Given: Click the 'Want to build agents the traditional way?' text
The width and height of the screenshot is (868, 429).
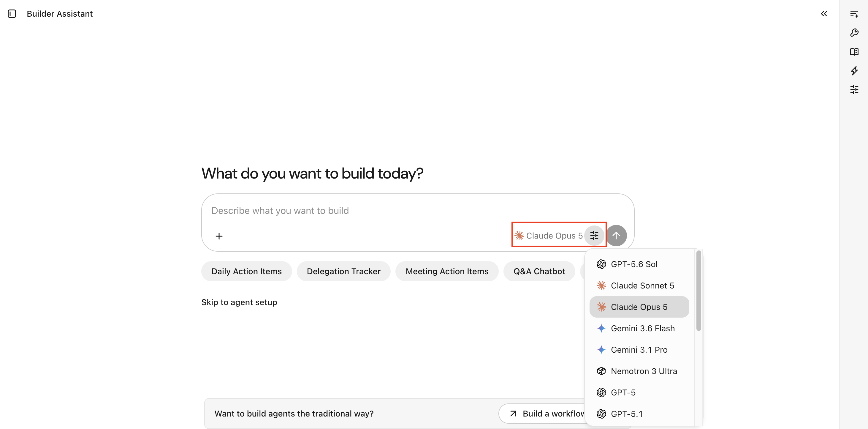Looking at the screenshot, I should coord(294,414).
